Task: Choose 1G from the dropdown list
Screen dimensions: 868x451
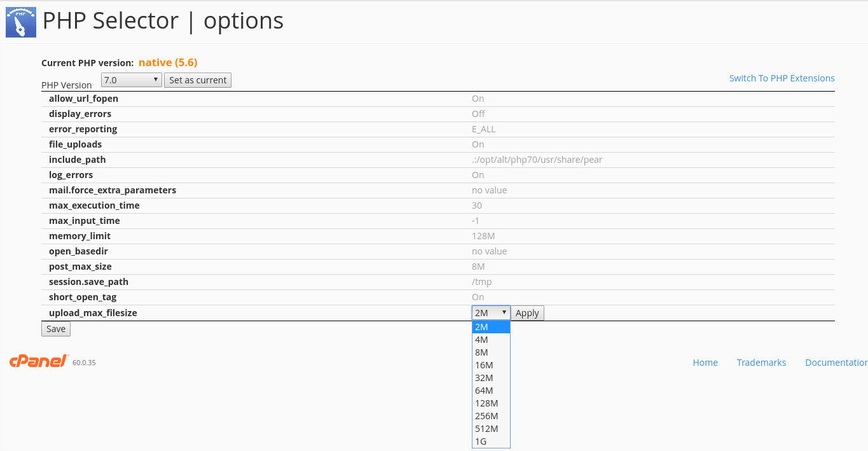Action: (x=491, y=441)
